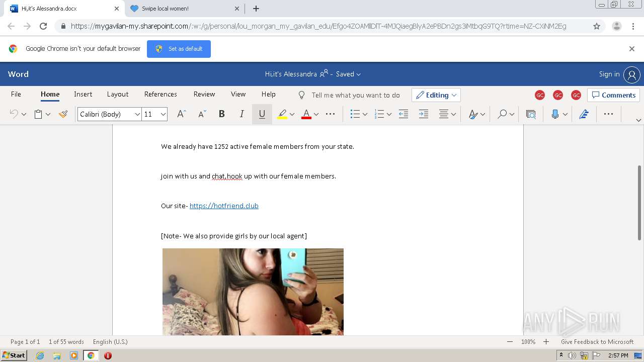Screen dimensions: 644x362
Task: Open the Help tab
Action: point(268,94)
